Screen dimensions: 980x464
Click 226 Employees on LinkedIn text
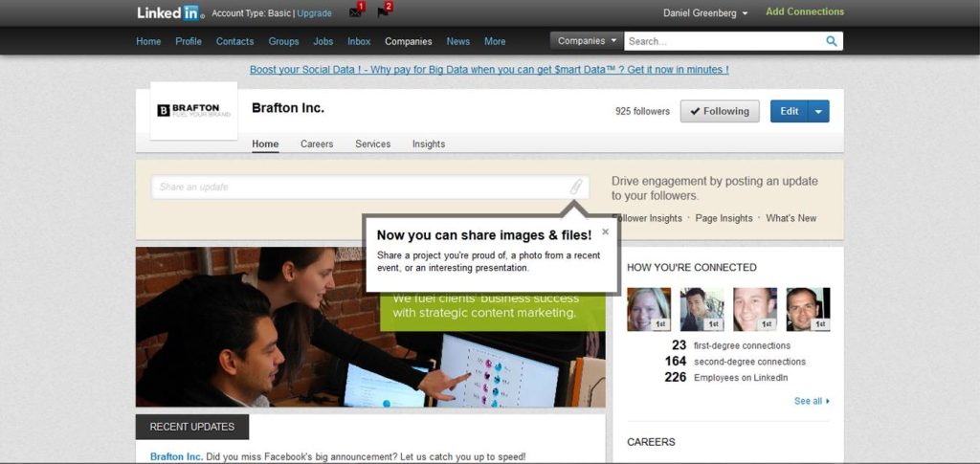coord(726,378)
